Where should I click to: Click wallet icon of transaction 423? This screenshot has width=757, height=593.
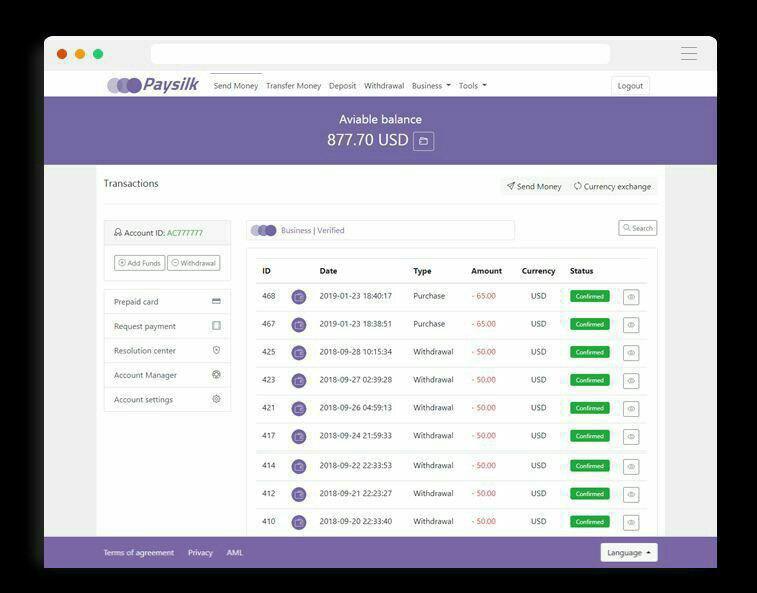click(299, 381)
